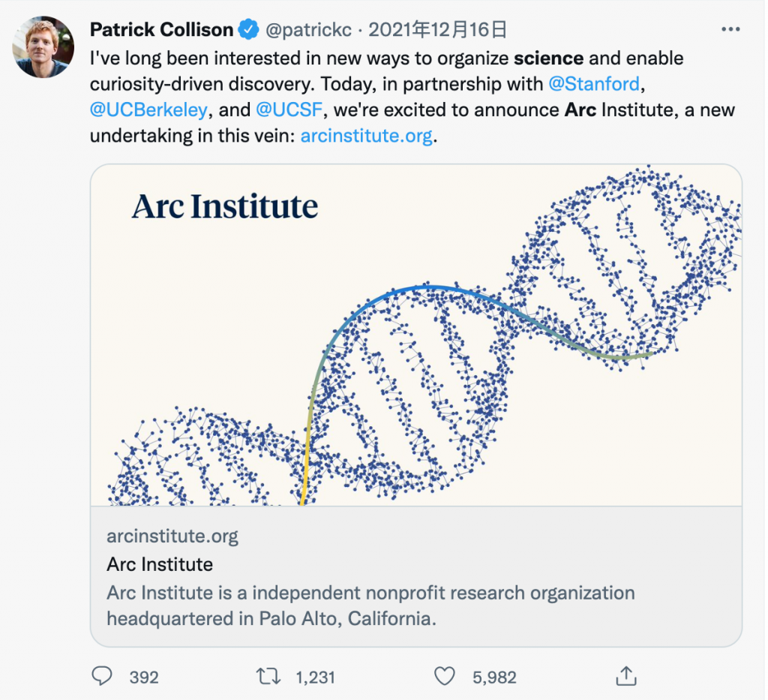This screenshot has width=768, height=700.
Task: Click the Patrick Collison display name
Action: click(161, 30)
